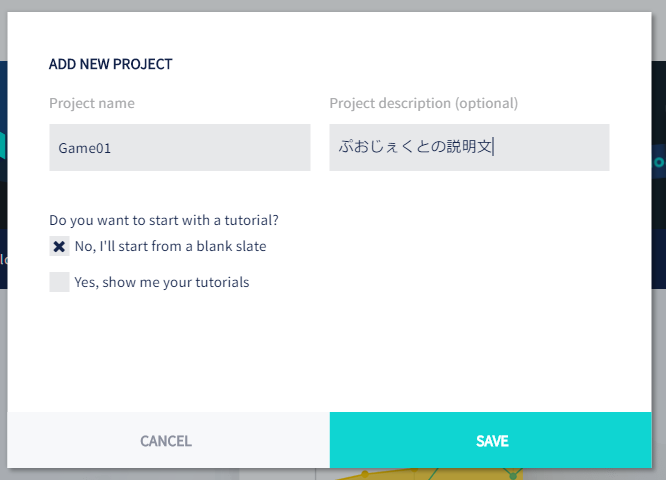This screenshot has width=666, height=480.
Task: Focus the Project description input field
Action: coord(469,147)
